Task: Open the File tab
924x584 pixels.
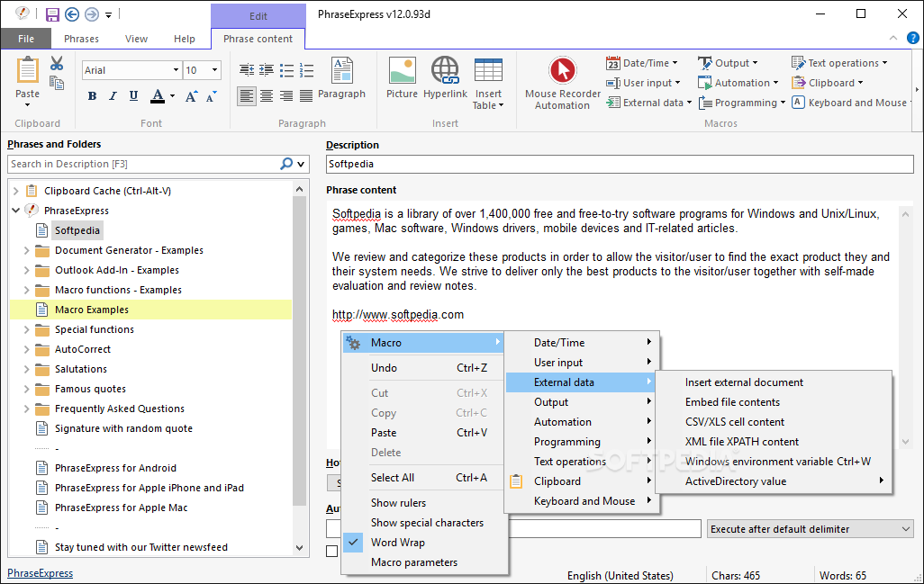Action: click(26, 39)
